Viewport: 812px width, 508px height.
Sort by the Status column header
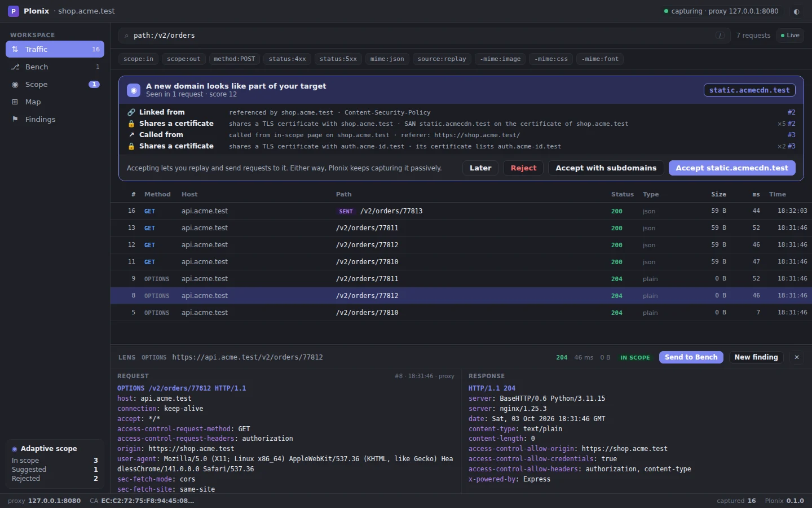click(x=623, y=194)
